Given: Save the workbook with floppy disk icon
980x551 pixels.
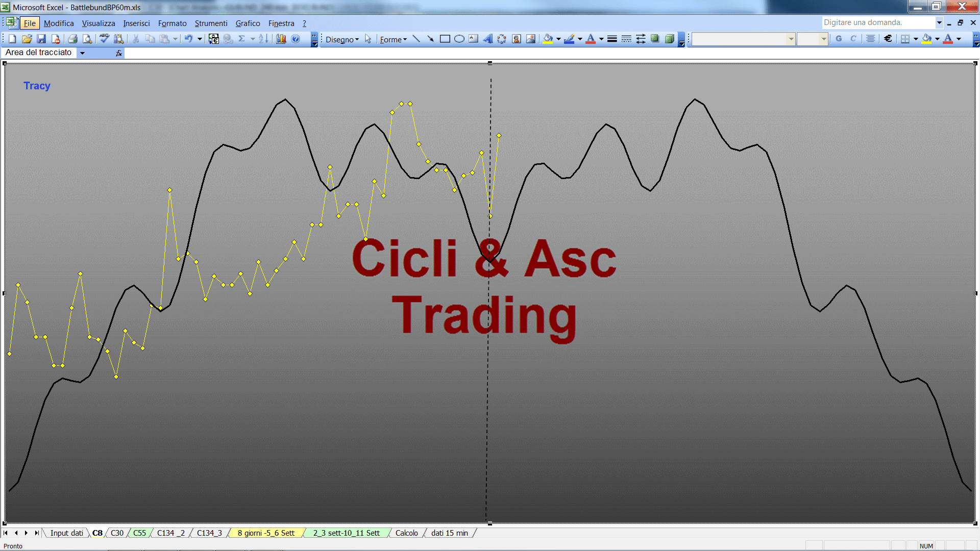Looking at the screenshot, I should 41,39.
